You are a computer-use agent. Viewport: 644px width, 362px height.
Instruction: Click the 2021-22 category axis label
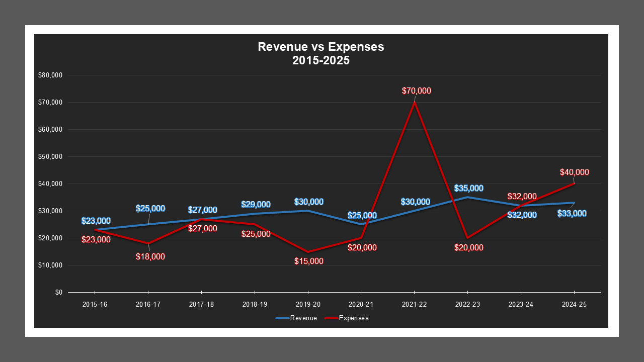tap(414, 304)
